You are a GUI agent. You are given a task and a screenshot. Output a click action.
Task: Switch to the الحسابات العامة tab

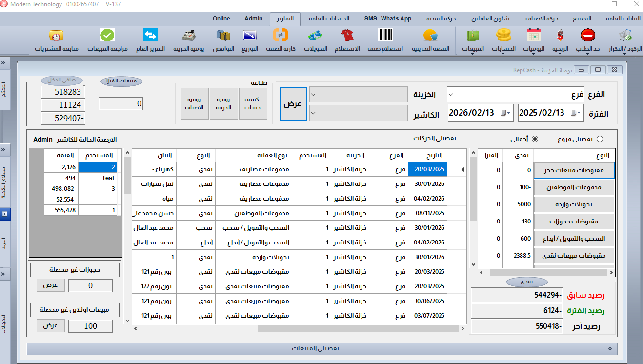pyautogui.click(x=329, y=19)
